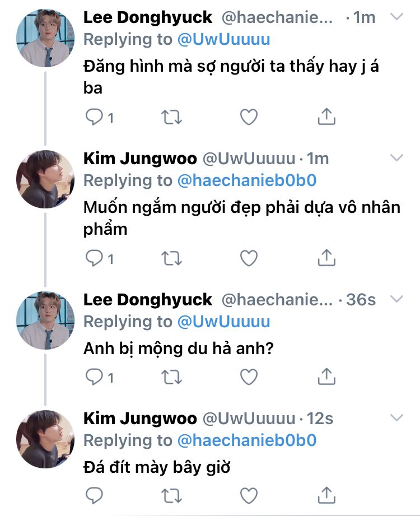
Task: Like the 'Đăng hình mà sợ' tweet
Action: pos(248,117)
